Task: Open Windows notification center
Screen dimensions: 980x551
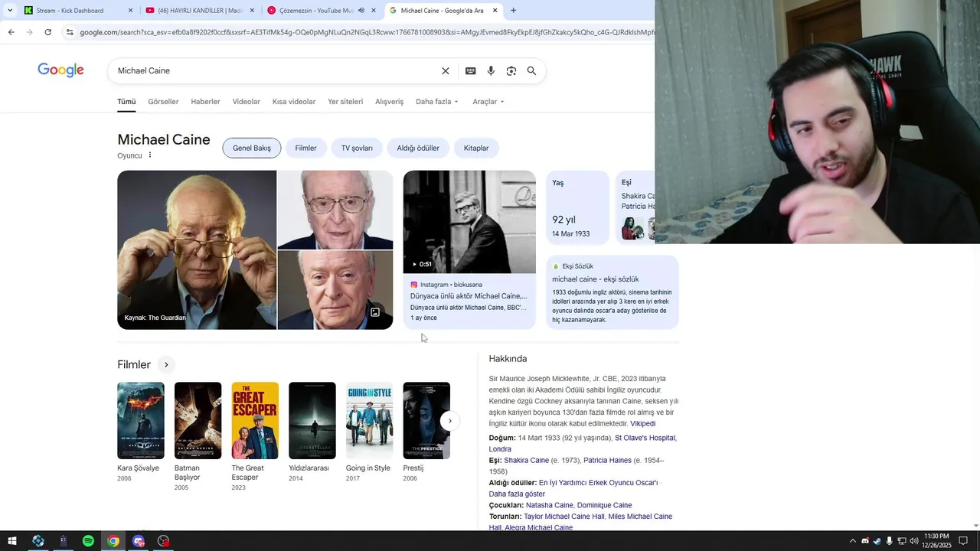Action: pyautogui.click(x=963, y=541)
